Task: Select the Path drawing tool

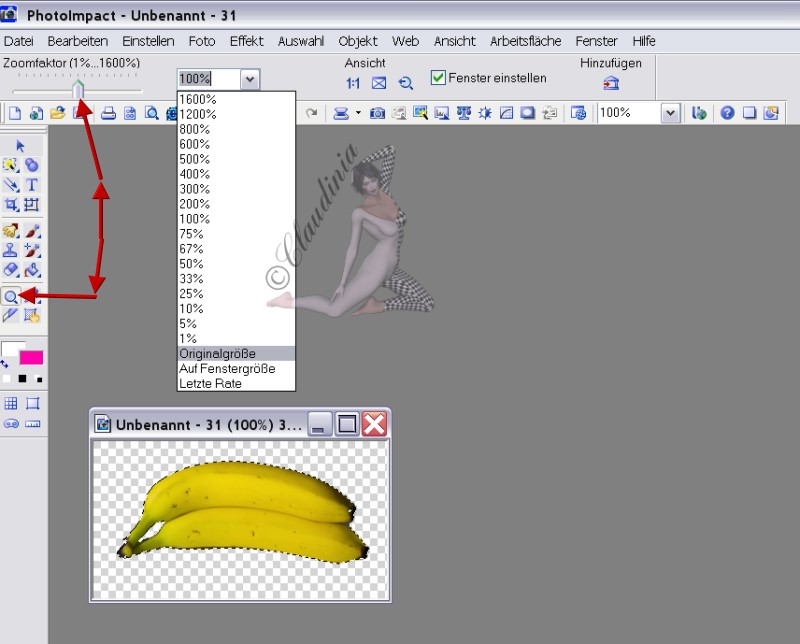Action: 11,185
